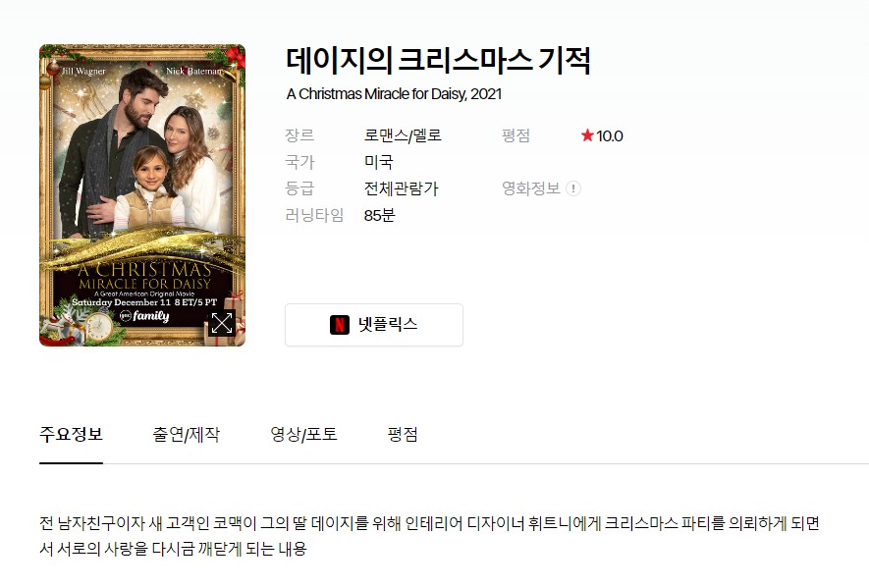Click the 러닝타임 field label
This screenshot has height=588, width=869.
point(314,215)
